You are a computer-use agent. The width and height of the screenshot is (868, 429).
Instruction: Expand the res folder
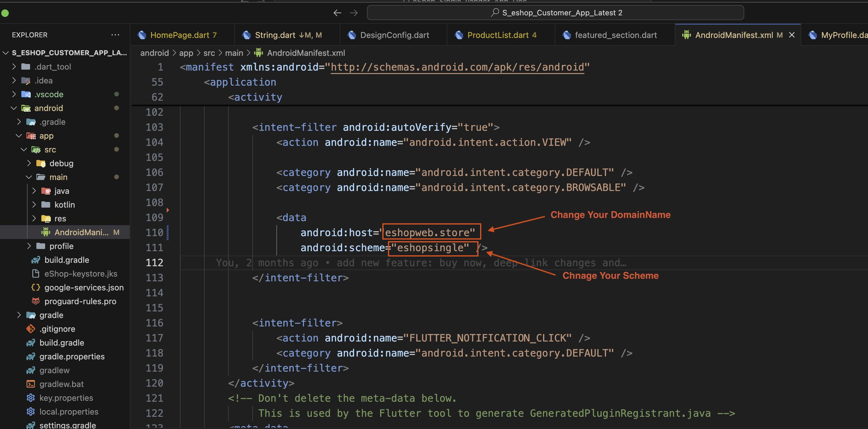[34, 219]
